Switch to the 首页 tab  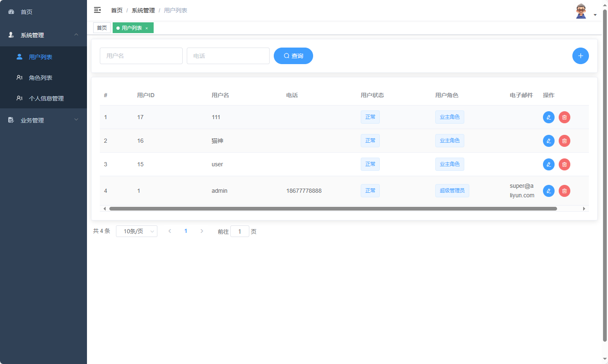coord(102,28)
